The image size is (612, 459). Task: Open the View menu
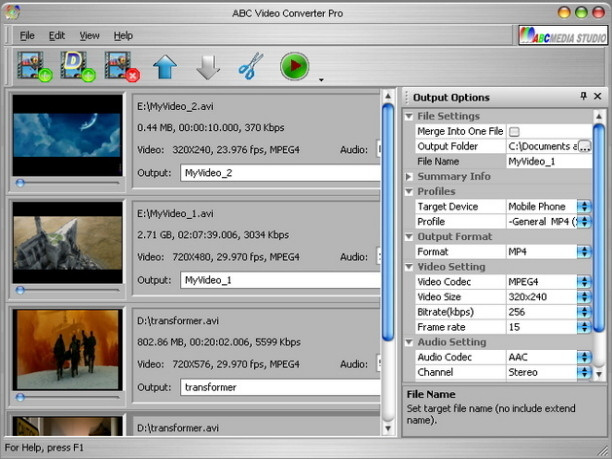(89, 36)
